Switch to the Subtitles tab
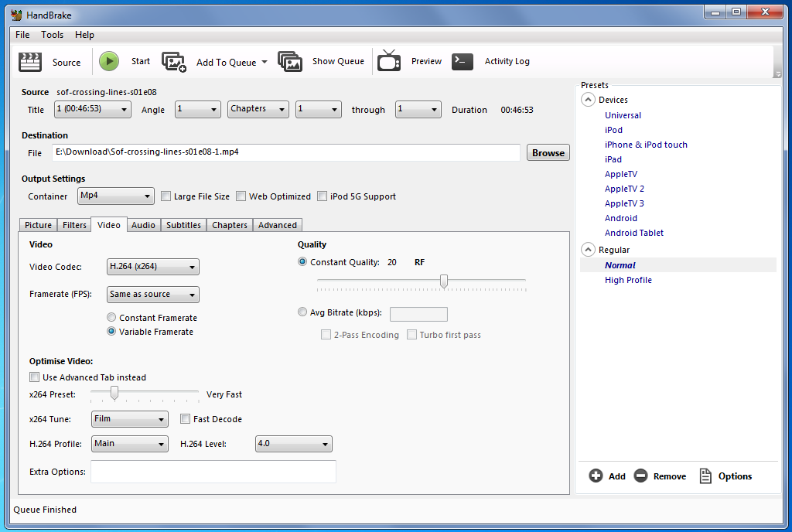The image size is (792, 532). point(183,225)
